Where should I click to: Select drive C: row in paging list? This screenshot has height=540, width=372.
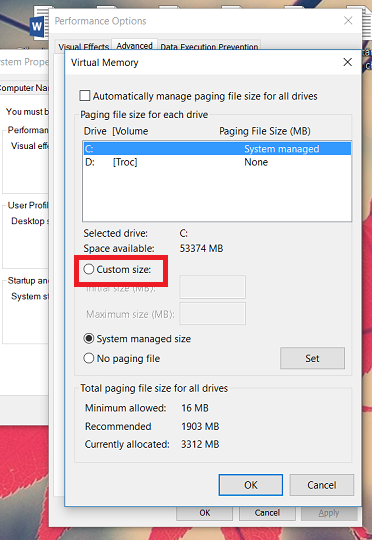tap(217, 149)
